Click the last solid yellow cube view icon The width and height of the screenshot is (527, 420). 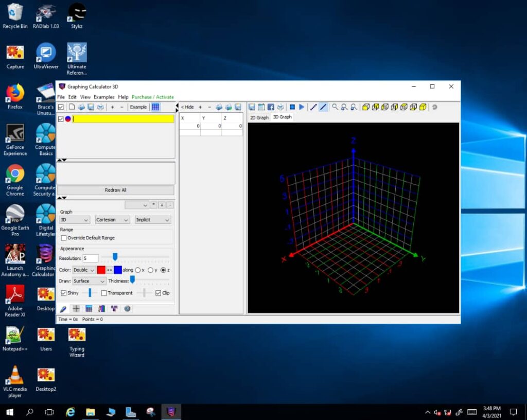point(423,107)
